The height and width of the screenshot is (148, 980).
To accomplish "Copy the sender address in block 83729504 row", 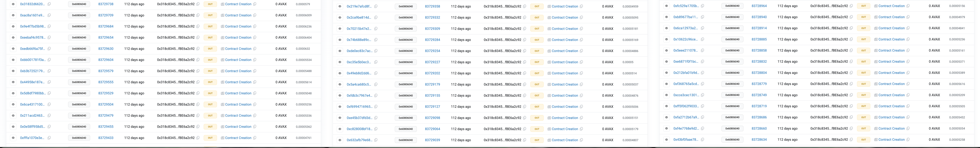I will click(x=198, y=104).
